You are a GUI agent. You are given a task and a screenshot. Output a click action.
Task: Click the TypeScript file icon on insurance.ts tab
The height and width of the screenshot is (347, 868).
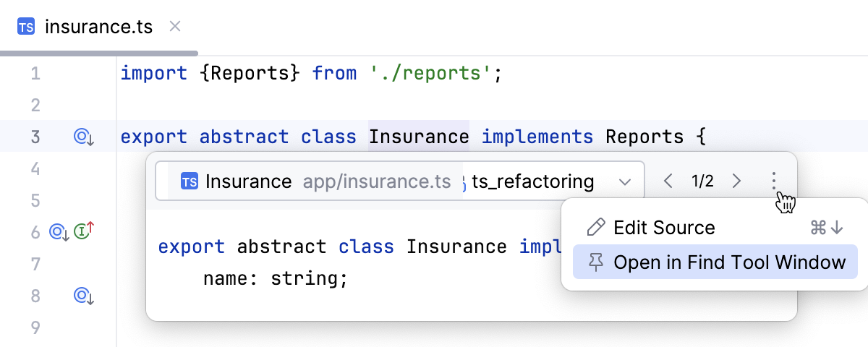26,27
